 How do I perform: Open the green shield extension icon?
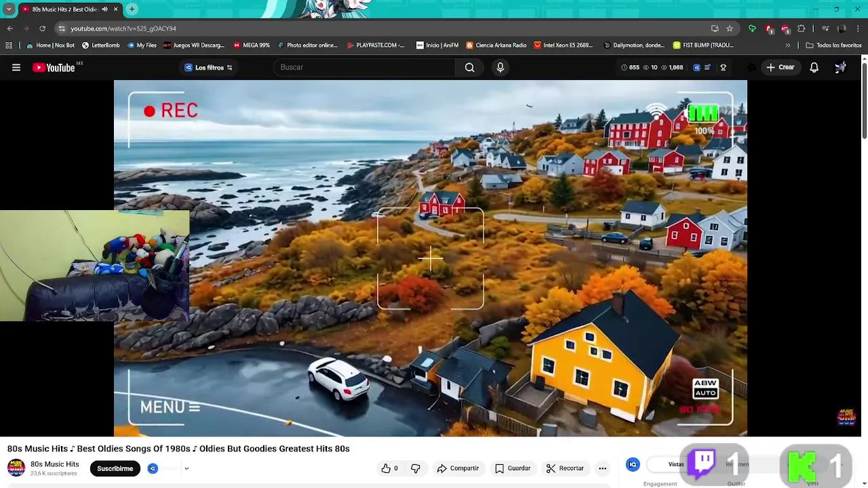tap(752, 28)
